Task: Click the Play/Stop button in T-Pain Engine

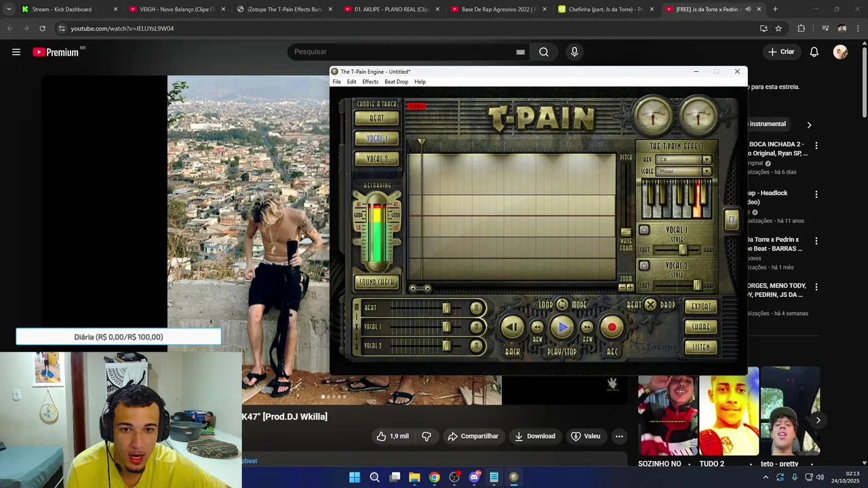Action: tap(562, 327)
